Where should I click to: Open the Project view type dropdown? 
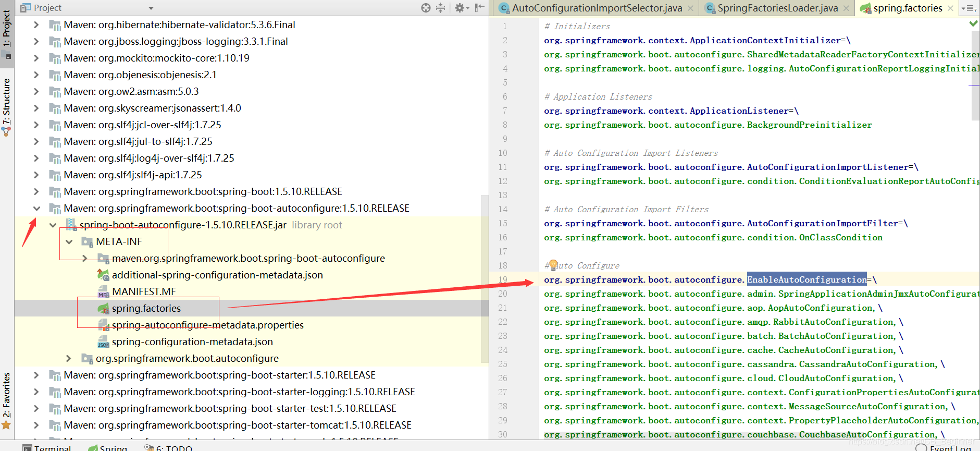(151, 8)
